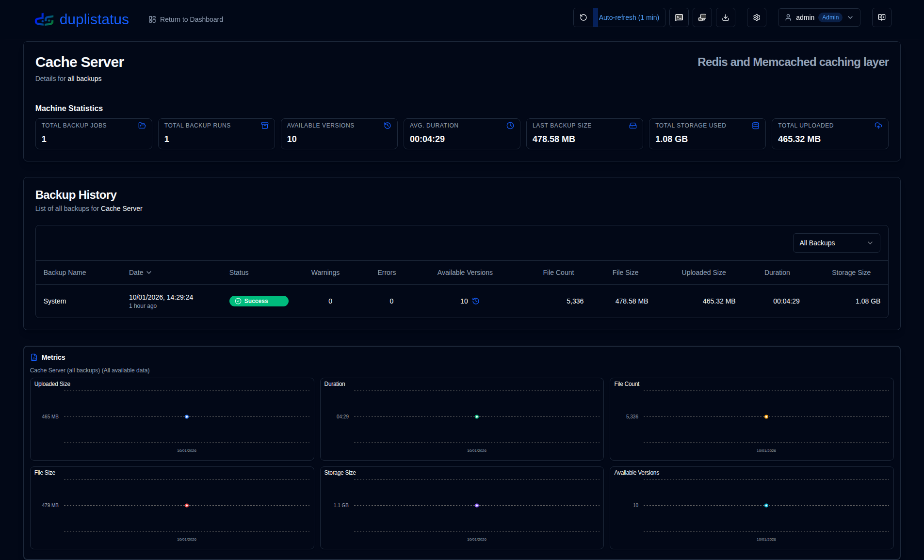
Task: Click the refresh now icon
Action: tap(583, 17)
